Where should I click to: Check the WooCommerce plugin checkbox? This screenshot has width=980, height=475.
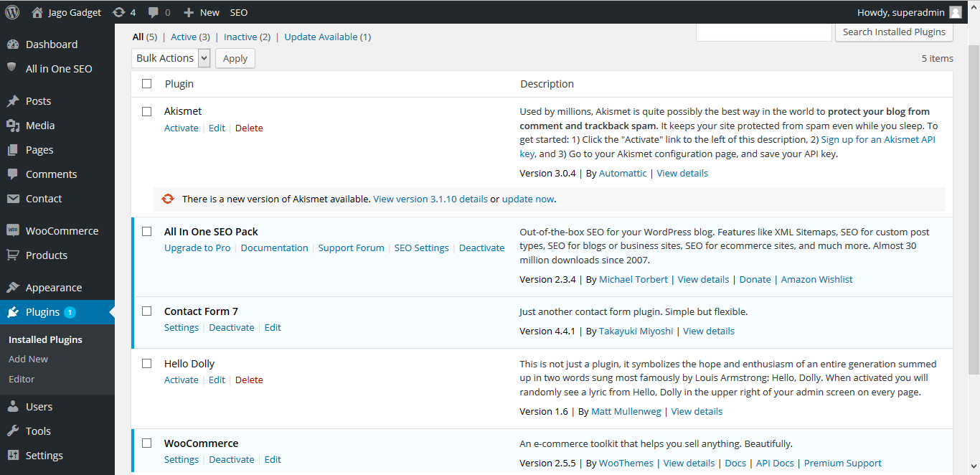coord(147,443)
